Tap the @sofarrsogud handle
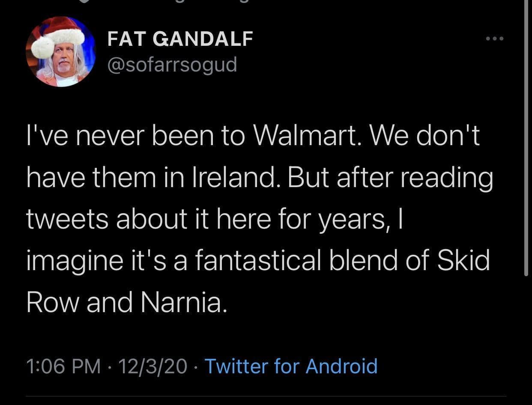532x405 pixels. click(x=171, y=64)
